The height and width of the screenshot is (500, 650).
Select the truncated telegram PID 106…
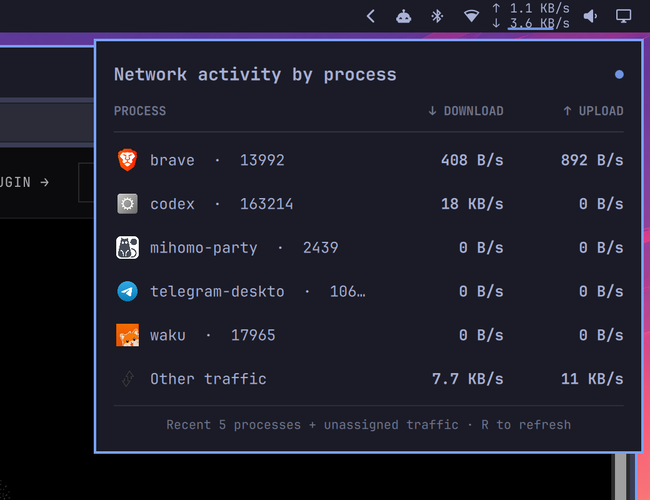point(348,292)
